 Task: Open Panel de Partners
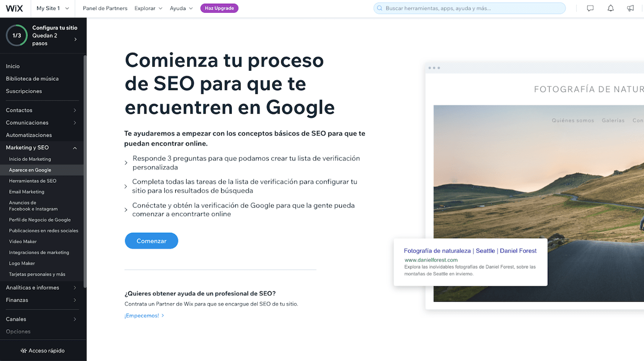105,8
